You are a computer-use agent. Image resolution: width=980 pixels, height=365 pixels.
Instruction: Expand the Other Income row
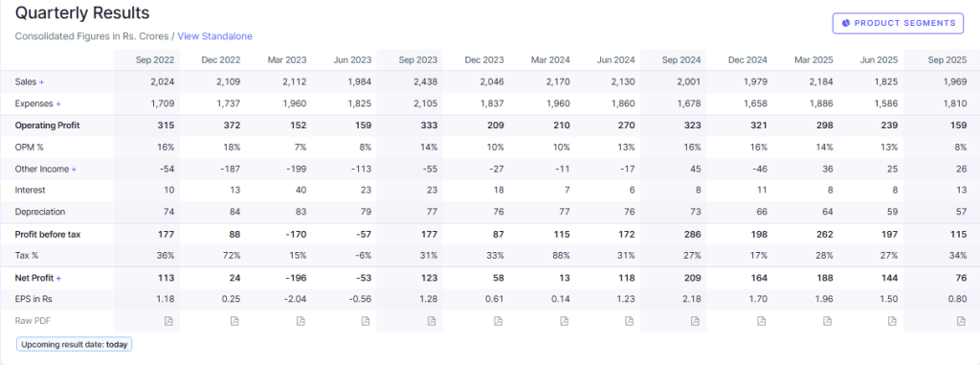pyautogui.click(x=74, y=169)
